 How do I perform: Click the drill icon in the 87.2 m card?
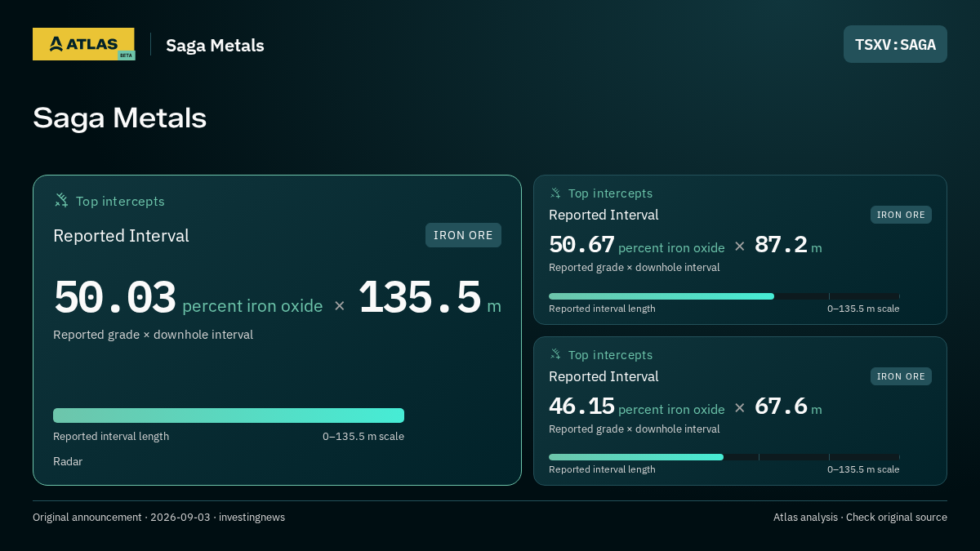555,193
